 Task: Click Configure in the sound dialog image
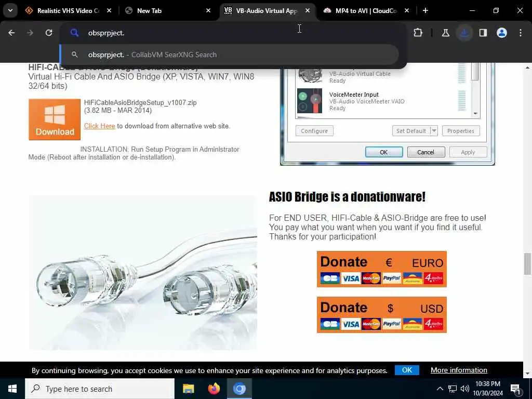click(x=314, y=131)
